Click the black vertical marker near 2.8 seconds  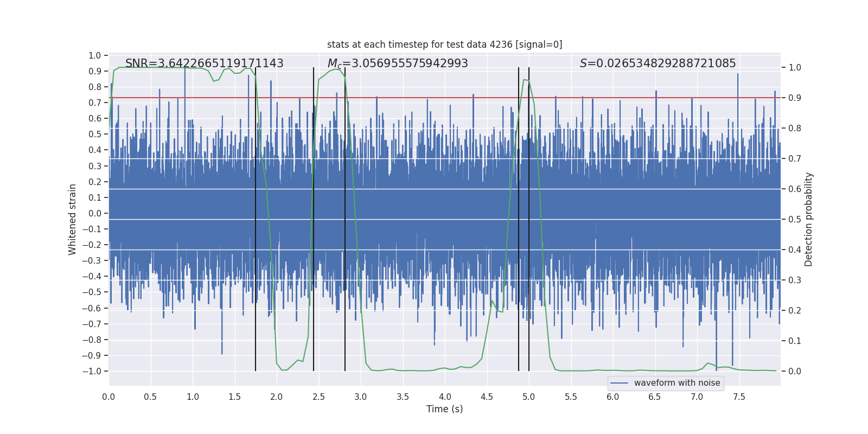tap(345, 219)
